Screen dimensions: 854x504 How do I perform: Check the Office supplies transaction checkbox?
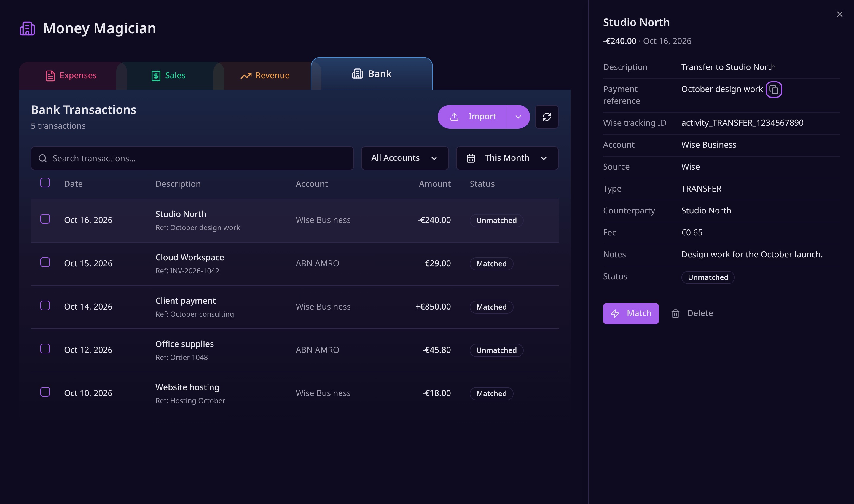pyautogui.click(x=45, y=349)
